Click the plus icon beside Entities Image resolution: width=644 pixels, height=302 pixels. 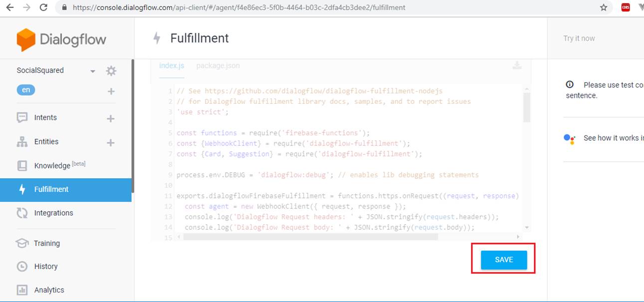[x=111, y=143]
